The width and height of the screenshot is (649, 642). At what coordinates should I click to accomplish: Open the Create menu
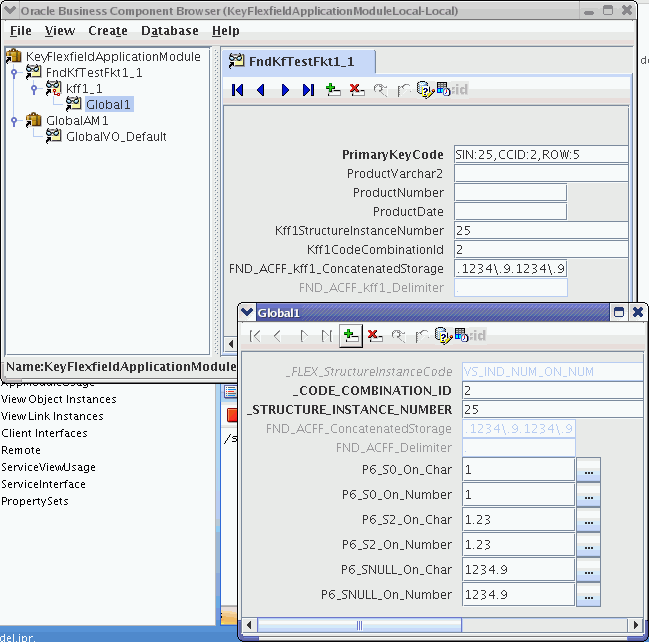[x=108, y=31]
